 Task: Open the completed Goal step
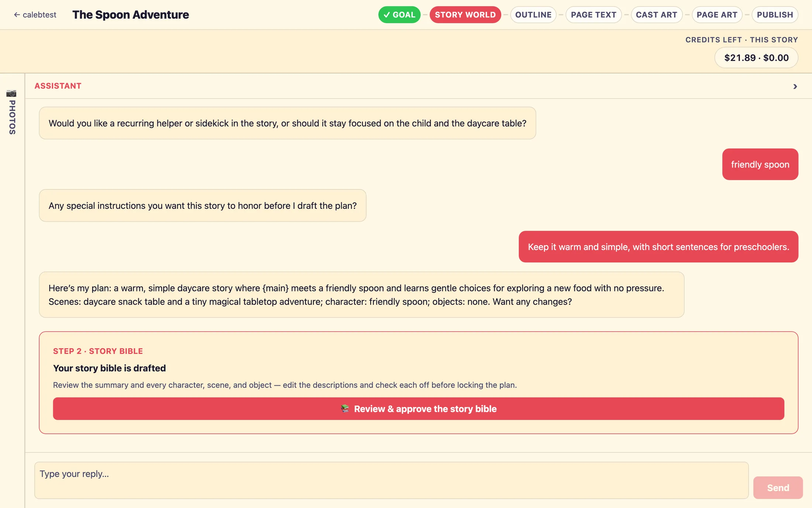click(399, 15)
